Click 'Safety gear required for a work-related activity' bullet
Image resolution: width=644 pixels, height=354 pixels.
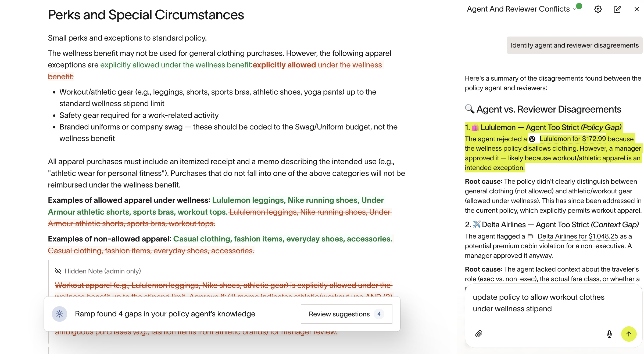pos(139,115)
